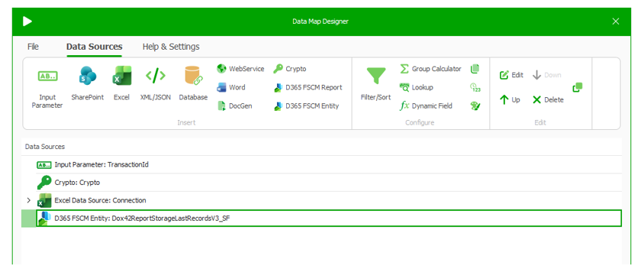The image size is (644, 279).
Task: Click the duplicate icon in Edit group
Action: [x=578, y=87]
